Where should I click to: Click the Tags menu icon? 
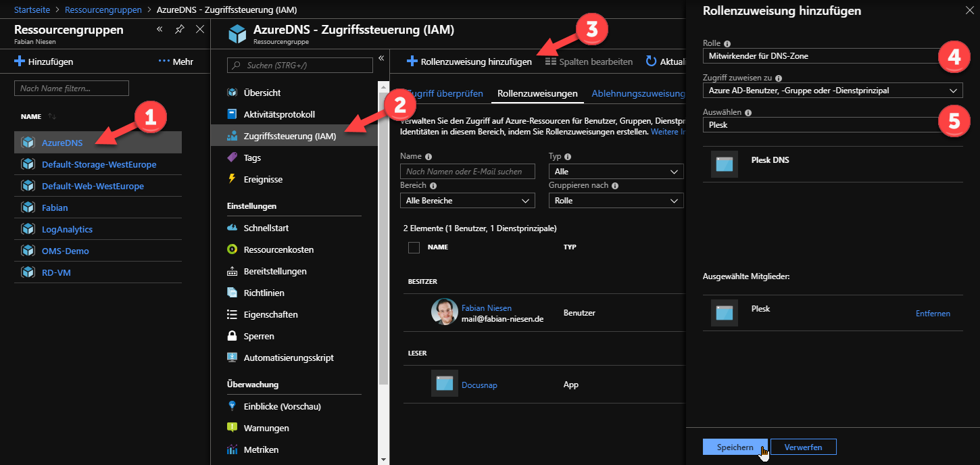(232, 157)
